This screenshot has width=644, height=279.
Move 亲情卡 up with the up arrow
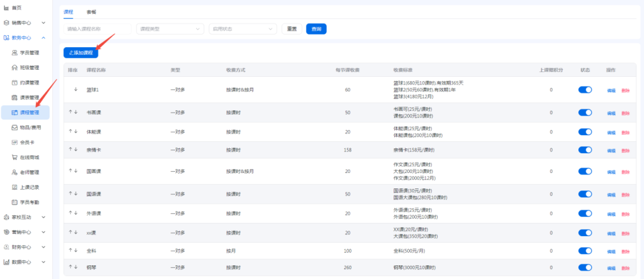(x=70, y=150)
